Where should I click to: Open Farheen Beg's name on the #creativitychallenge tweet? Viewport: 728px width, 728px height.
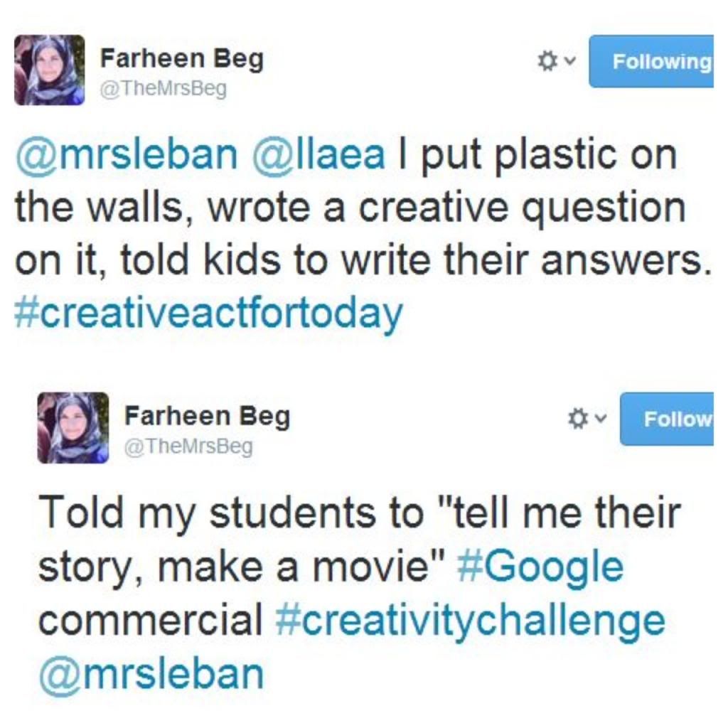(207, 416)
